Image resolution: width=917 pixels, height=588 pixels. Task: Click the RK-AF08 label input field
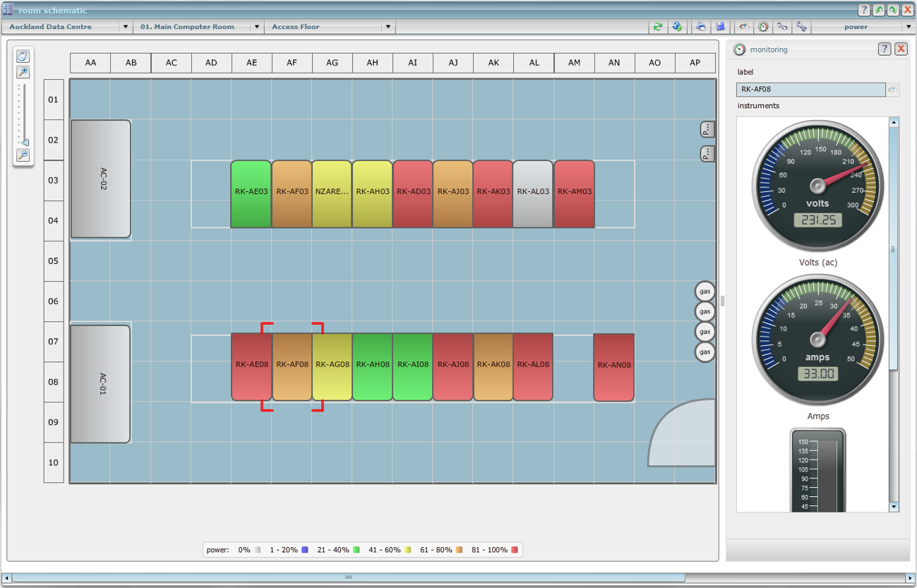click(810, 90)
